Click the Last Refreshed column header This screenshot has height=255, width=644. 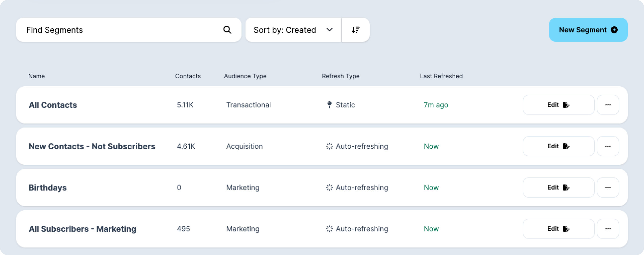[x=441, y=76]
